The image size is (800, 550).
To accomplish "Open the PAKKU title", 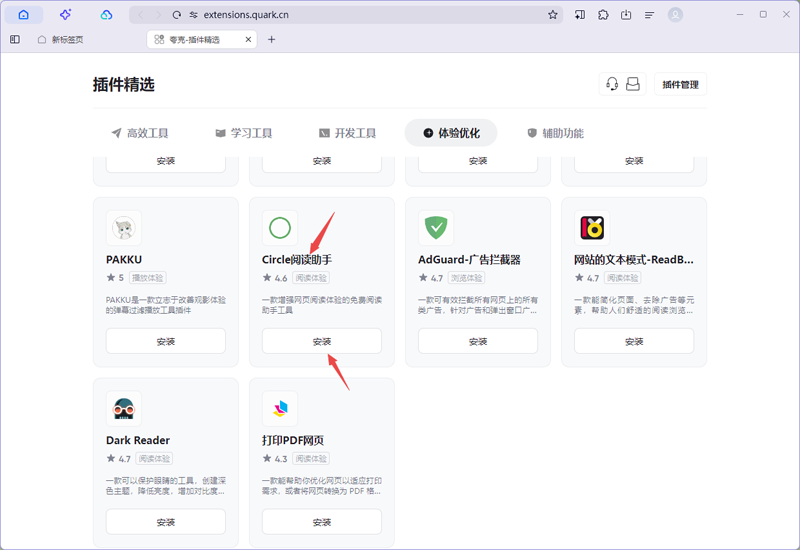I will (124, 260).
